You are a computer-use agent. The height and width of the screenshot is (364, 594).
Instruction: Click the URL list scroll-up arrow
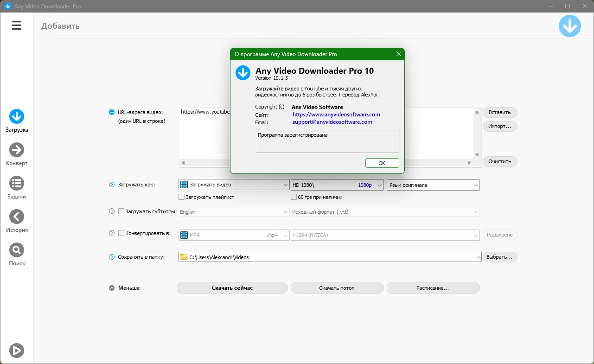tap(477, 112)
